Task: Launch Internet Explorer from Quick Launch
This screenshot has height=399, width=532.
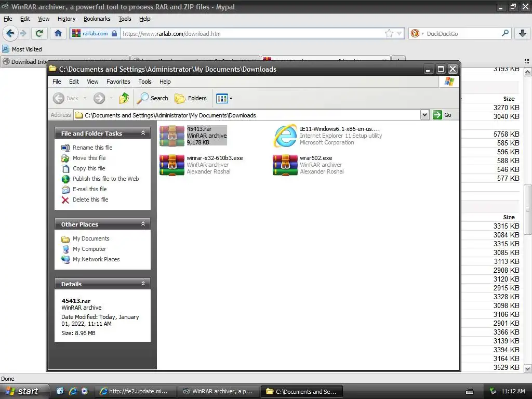Action: click(73, 391)
